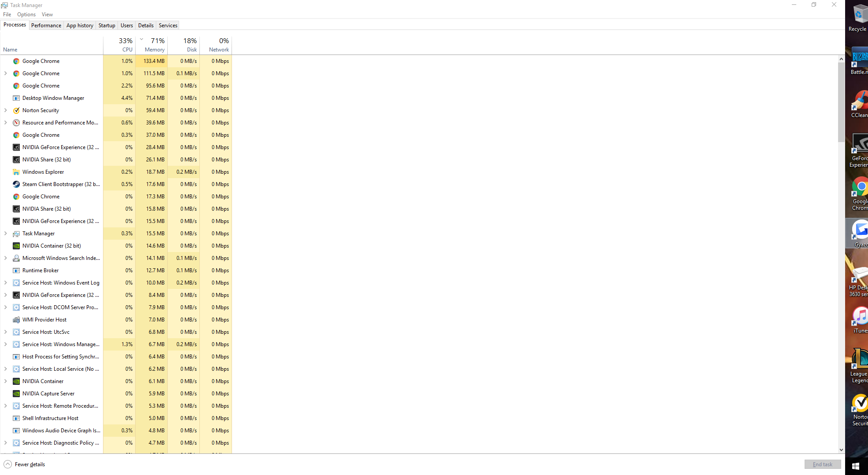
Task: Expand the Norton Security process group
Action: click(5, 110)
